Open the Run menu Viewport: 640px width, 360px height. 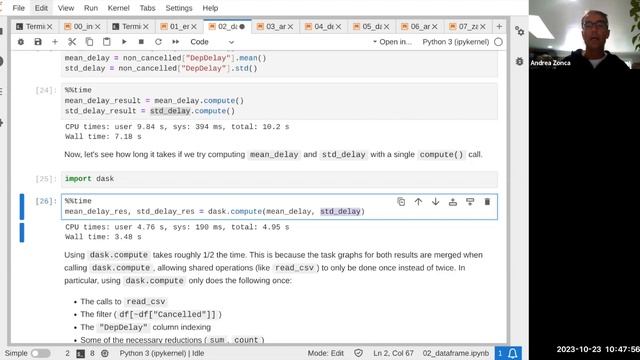pyautogui.click(x=91, y=8)
